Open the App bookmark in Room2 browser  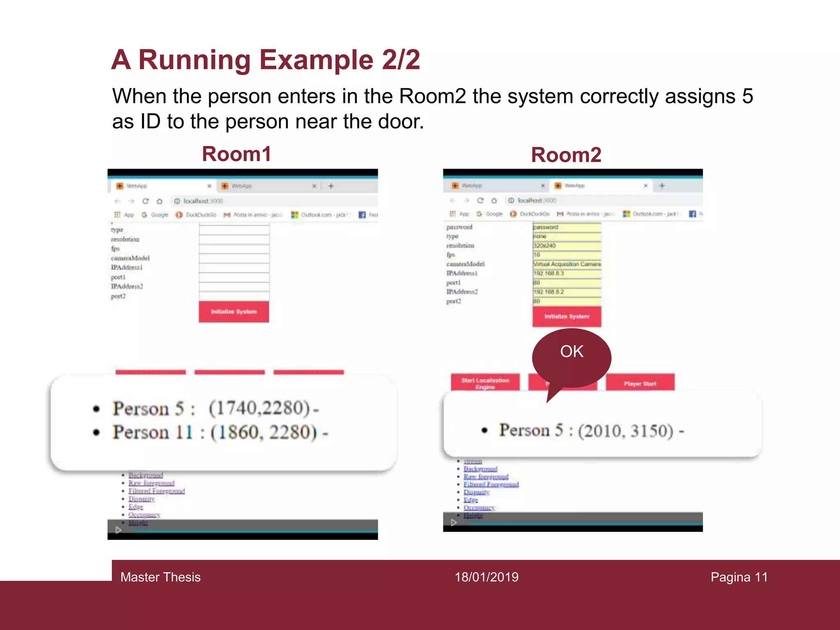click(459, 214)
